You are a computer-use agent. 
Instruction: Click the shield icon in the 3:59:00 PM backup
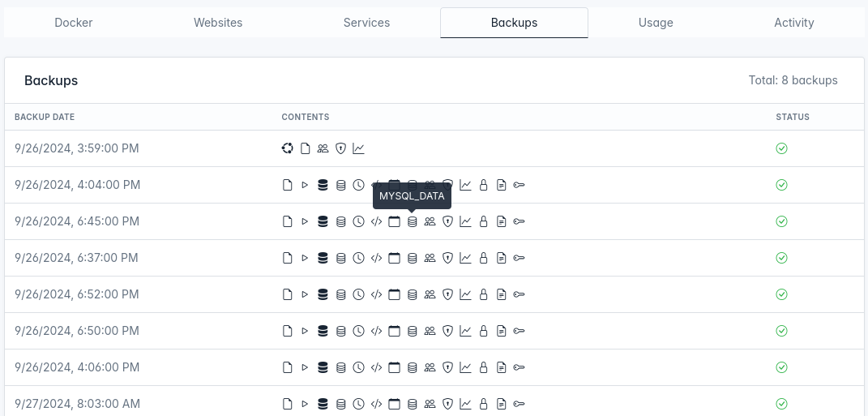pos(340,148)
